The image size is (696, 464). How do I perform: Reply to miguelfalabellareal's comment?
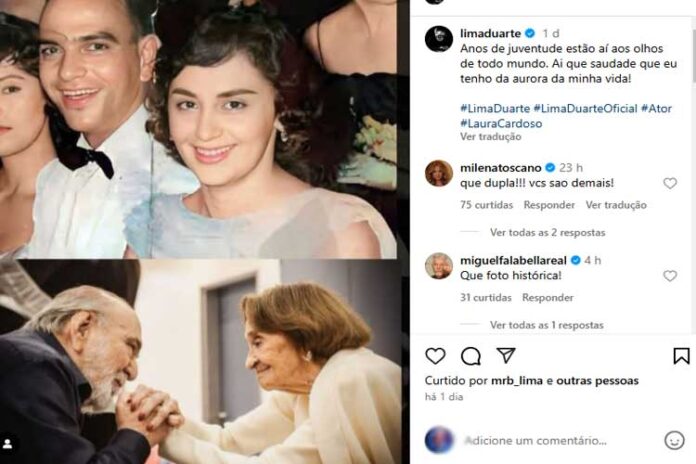pyautogui.click(x=547, y=298)
